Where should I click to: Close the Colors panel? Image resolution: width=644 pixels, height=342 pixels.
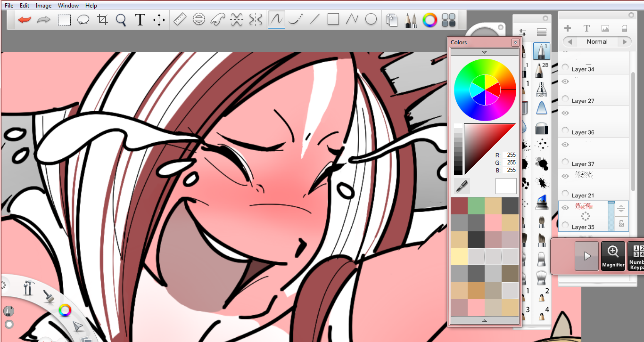tap(515, 42)
